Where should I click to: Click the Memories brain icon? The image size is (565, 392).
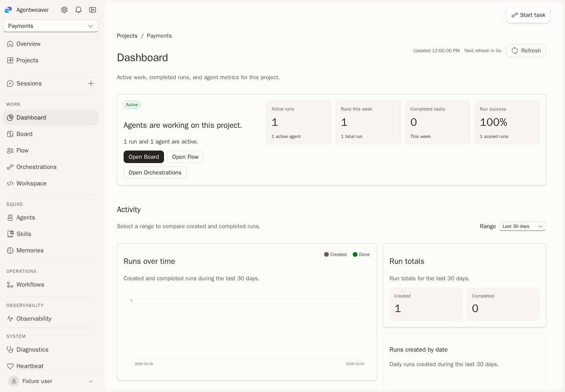[10, 250]
